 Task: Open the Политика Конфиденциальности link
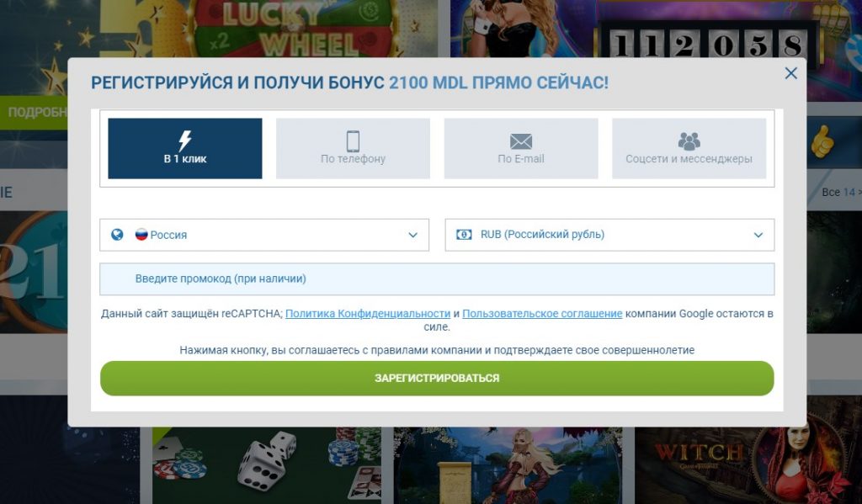coord(368,314)
